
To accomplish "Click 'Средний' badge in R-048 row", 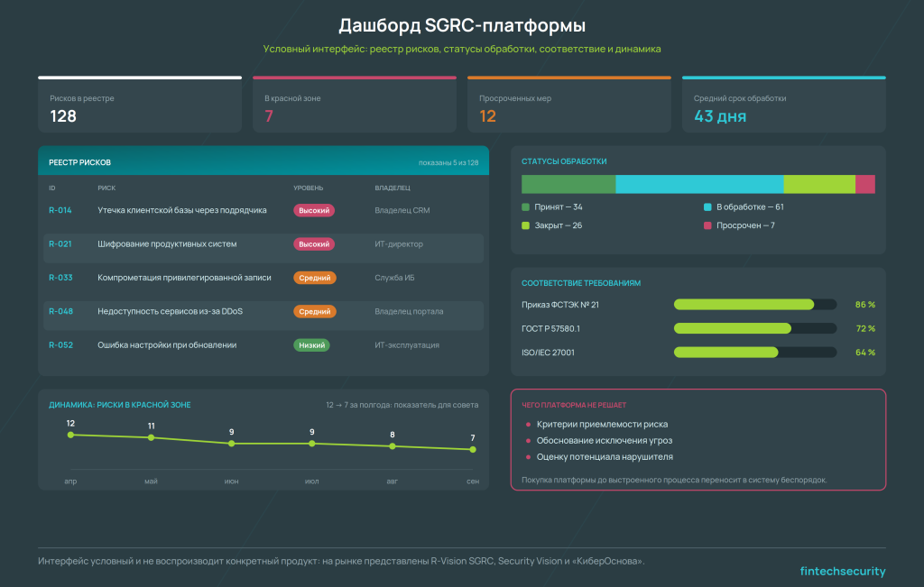I will [x=315, y=311].
